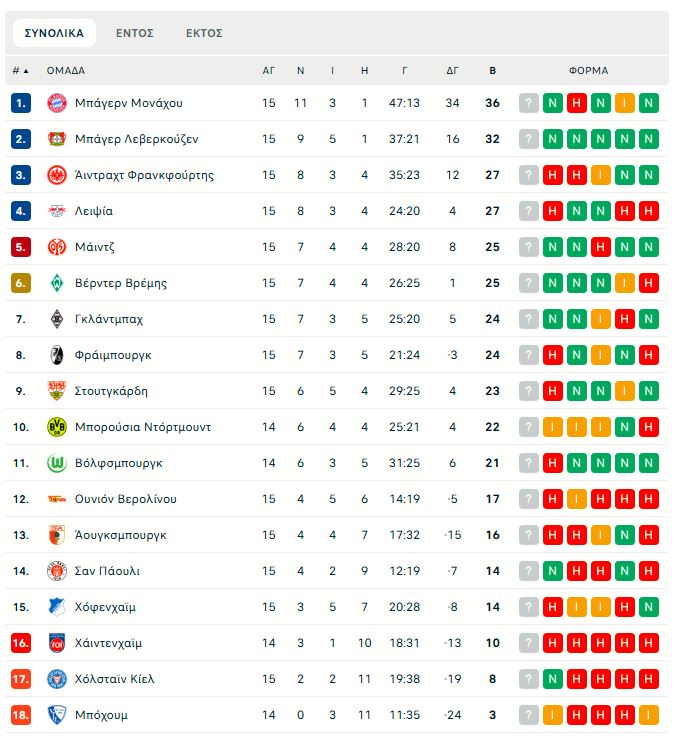
Task: Click the Holstein Kiel club crest
Action: pyautogui.click(x=56, y=679)
